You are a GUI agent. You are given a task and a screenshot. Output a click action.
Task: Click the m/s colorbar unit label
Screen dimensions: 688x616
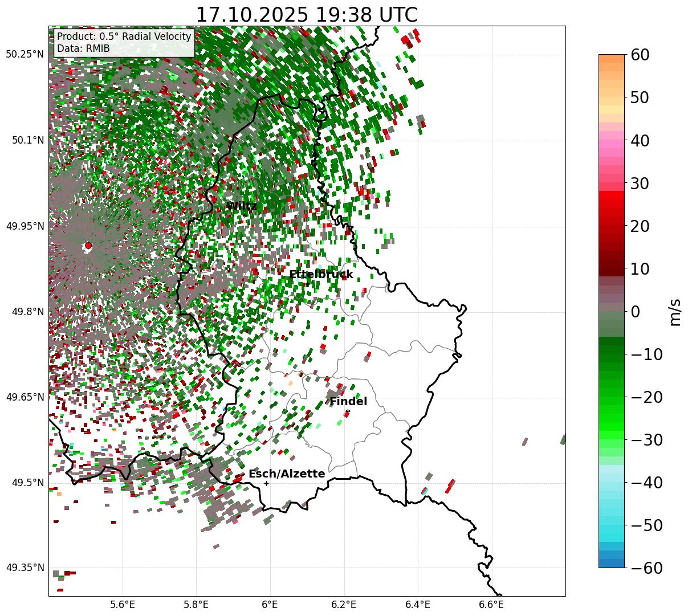(x=675, y=311)
